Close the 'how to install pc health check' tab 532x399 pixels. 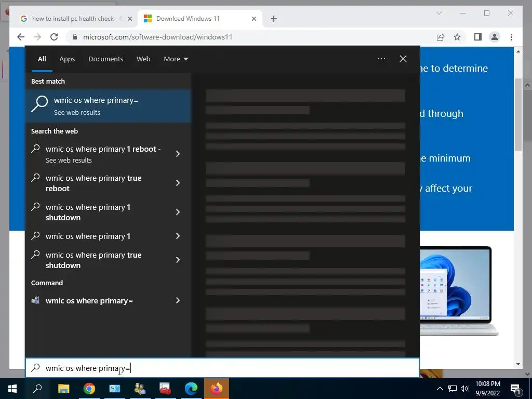coord(129,19)
